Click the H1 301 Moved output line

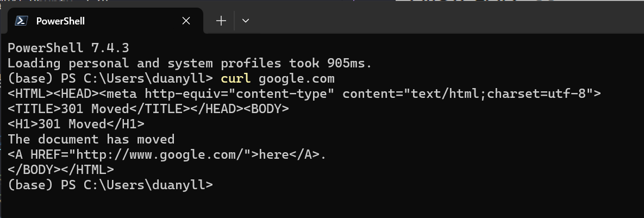(x=76, y=124)
